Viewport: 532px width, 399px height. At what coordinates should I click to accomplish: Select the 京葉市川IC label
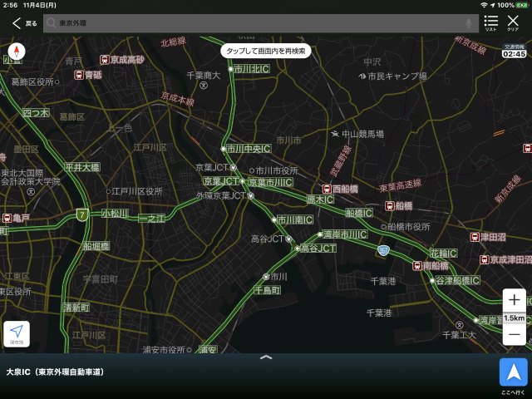pyautogui.click(x=270, y=182)
